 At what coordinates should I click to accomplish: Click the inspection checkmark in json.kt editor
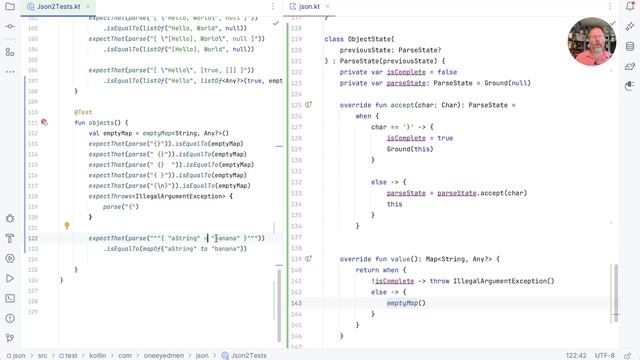coord(613,23)
